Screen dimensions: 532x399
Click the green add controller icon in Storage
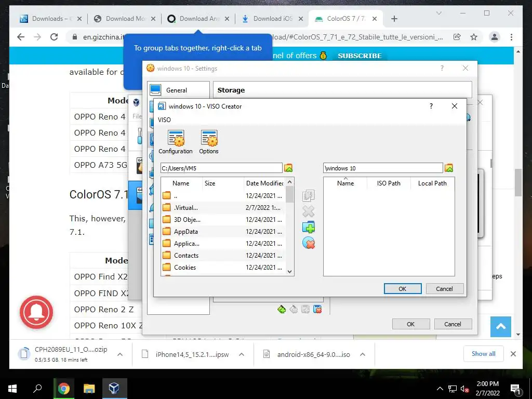[x=282, y=309]
